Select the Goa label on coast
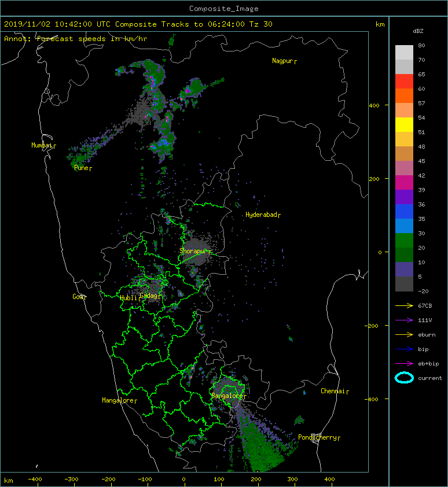 (78, 297)
